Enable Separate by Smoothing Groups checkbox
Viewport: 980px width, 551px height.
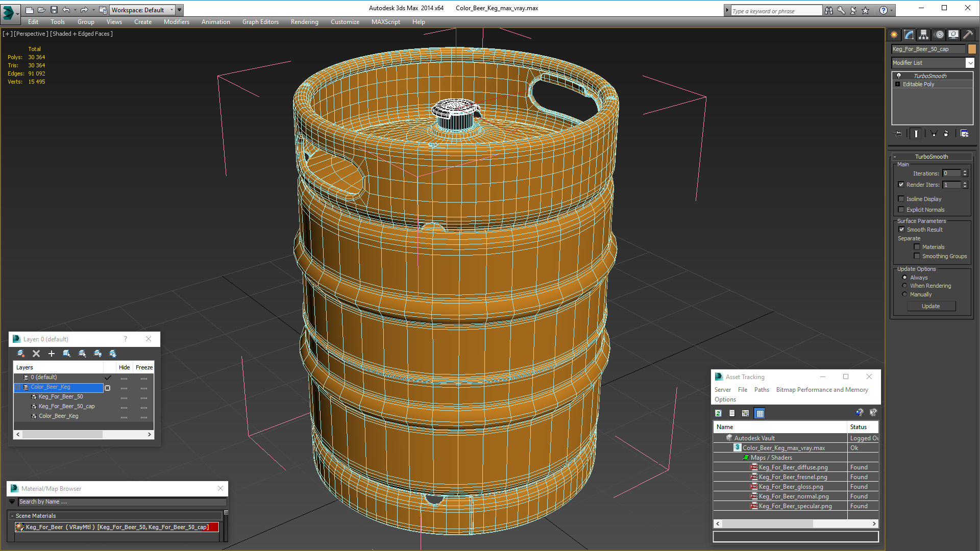click(x=917, y=256)
